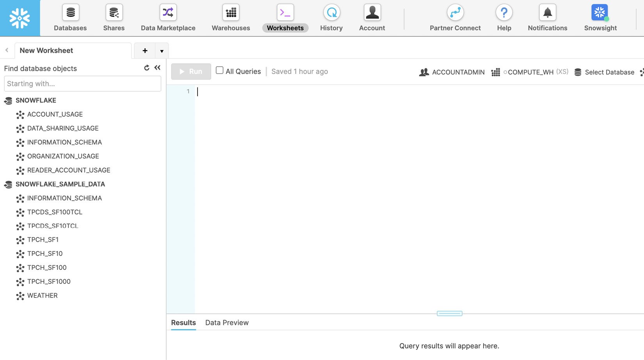This screenshot has height=360, width=644.
Task: Open the Databases icon in top navigation
Action: [70, 12]
